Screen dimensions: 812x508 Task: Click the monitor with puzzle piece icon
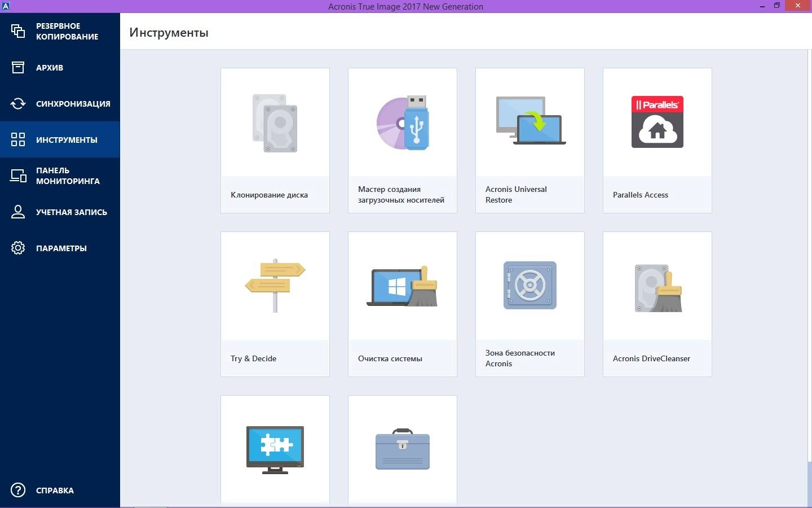click(x=275, y=450)
